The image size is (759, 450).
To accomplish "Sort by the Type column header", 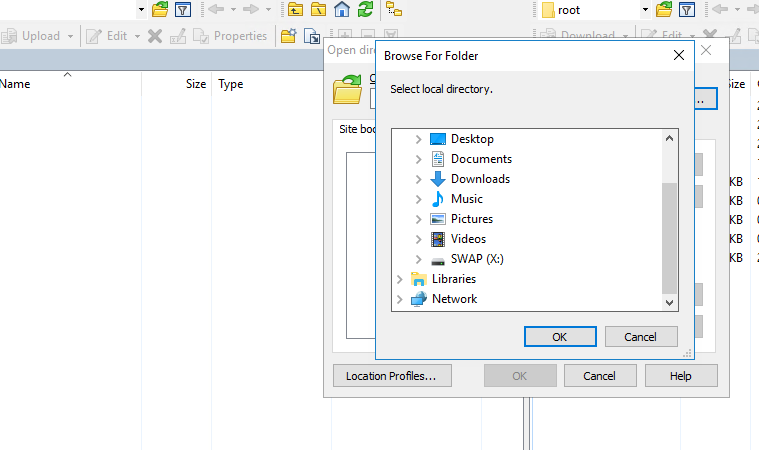I will 231,84.
